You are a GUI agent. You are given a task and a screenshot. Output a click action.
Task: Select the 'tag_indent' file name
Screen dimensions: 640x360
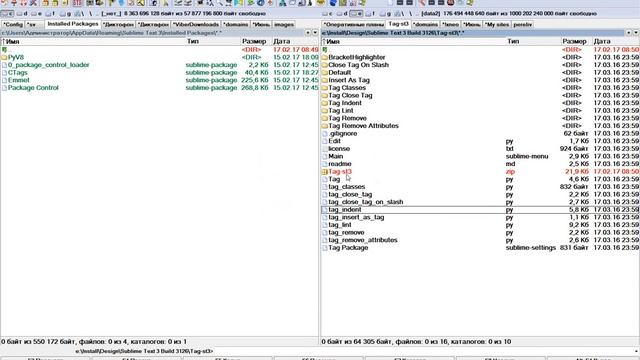345,210
